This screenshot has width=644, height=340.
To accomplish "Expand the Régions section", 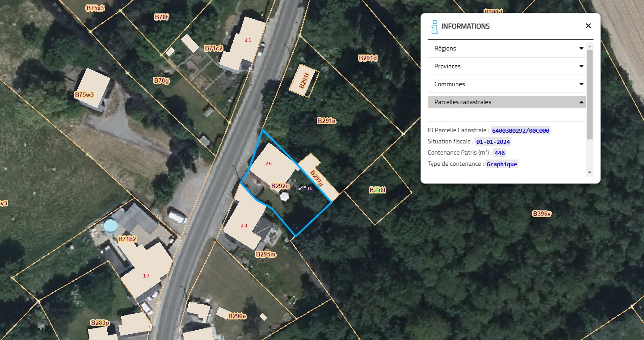I will [506, 48].
